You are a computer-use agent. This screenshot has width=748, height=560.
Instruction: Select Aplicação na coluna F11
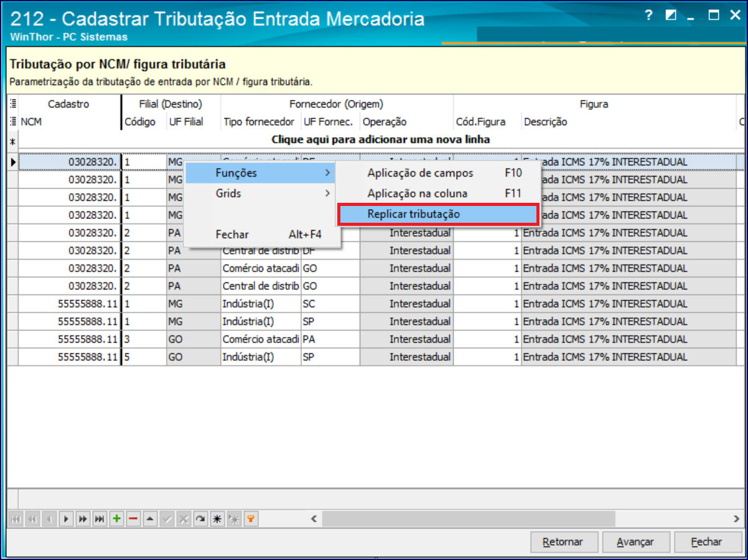[x=438, y=194]
